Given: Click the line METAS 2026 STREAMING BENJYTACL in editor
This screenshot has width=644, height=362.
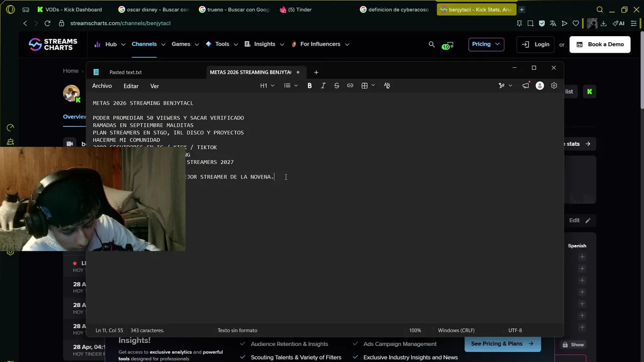Looking at the screenshot, I should pyautogui.click(x=143, y=103).
